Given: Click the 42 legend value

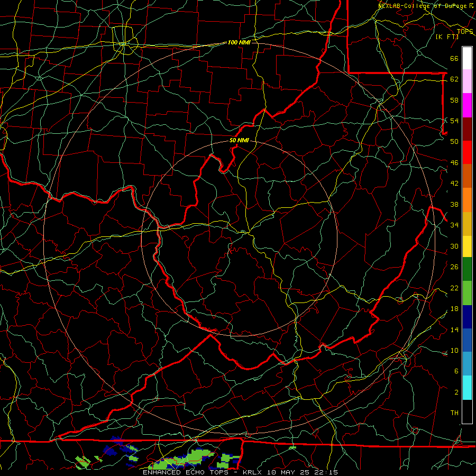Looking at the screenshot, I should (454, 184).
